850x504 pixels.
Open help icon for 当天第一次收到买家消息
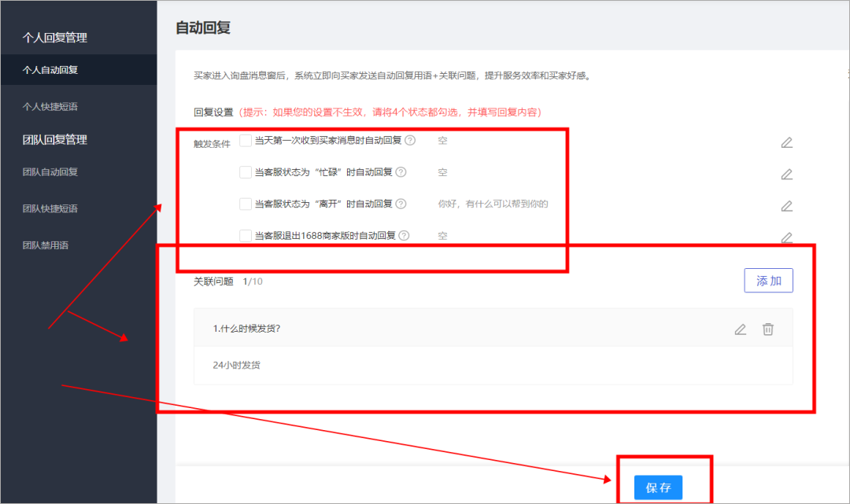[x=410, y=140]
